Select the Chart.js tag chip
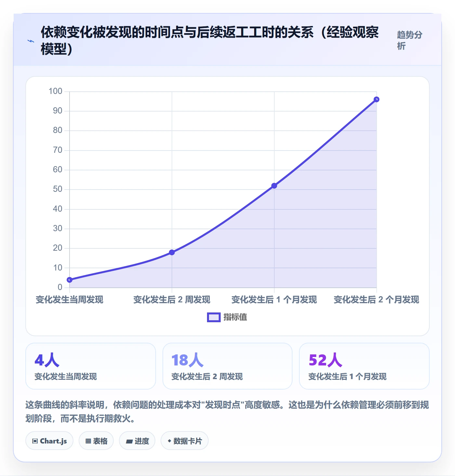 (49, 441)
